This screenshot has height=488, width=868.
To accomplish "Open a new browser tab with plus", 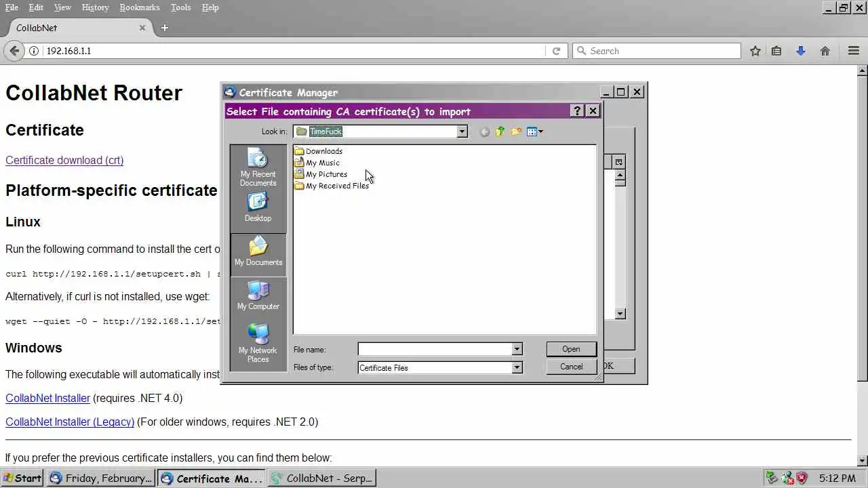I will tap(165, 28).
